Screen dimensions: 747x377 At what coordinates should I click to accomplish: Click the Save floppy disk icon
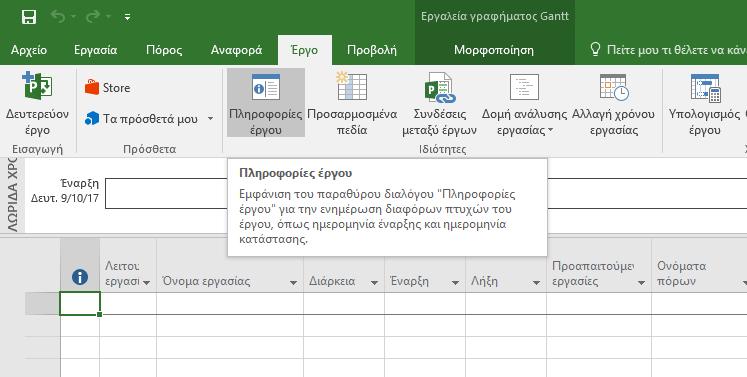(x=29, y=17)
